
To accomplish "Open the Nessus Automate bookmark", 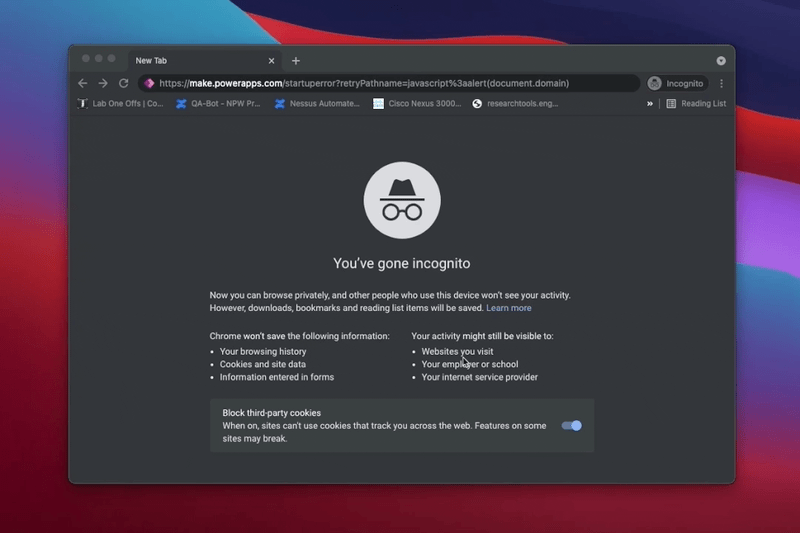I will [x=317, y=103].
